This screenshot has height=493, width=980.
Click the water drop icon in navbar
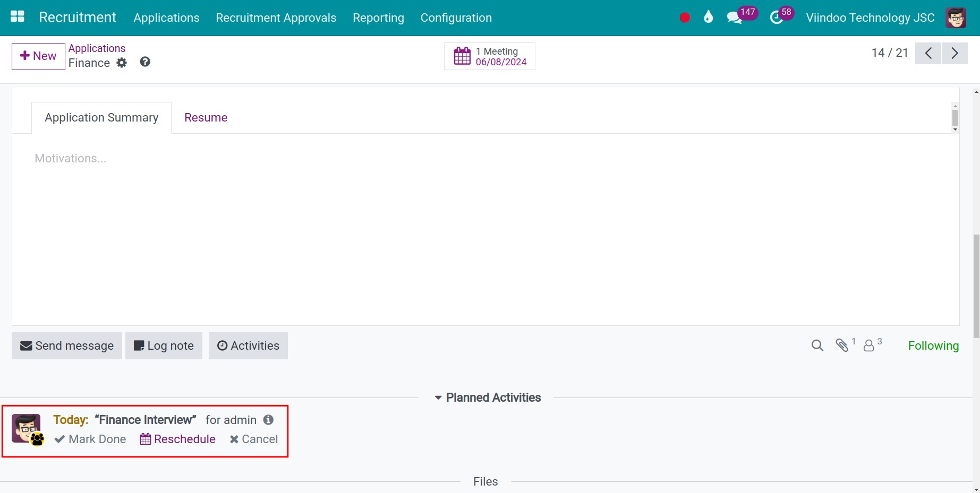(708, 18)
